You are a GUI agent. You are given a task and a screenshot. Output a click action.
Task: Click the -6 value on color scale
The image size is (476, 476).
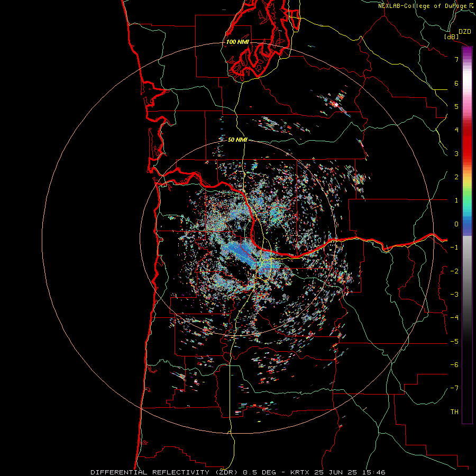click(454, 365)
